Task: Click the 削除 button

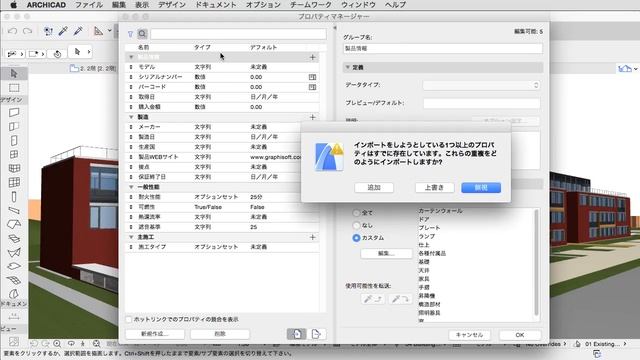Action: (220, 334)
